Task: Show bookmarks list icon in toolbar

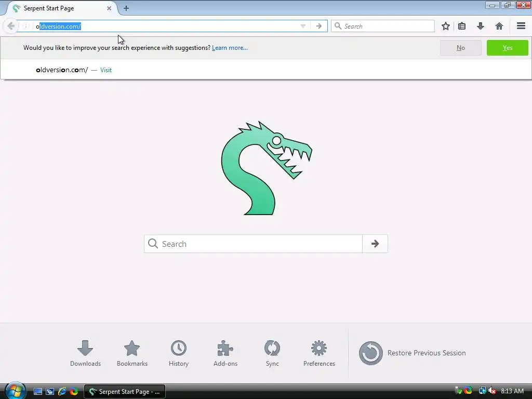Action: [462, 26]
